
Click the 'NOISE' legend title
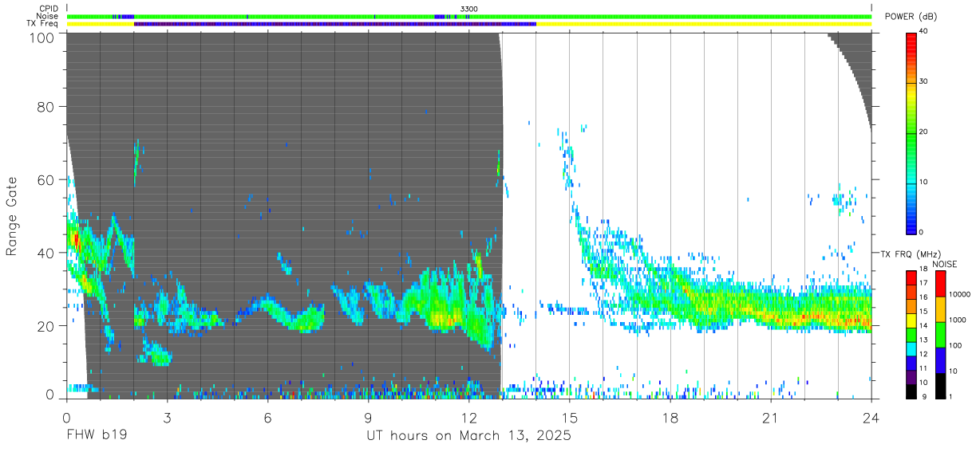(x=944, y=264)
